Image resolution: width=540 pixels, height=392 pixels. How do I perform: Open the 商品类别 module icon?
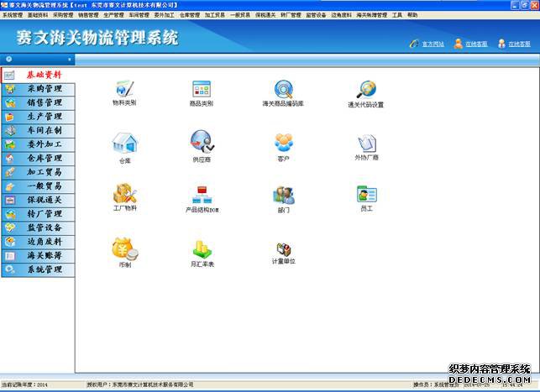201,89
